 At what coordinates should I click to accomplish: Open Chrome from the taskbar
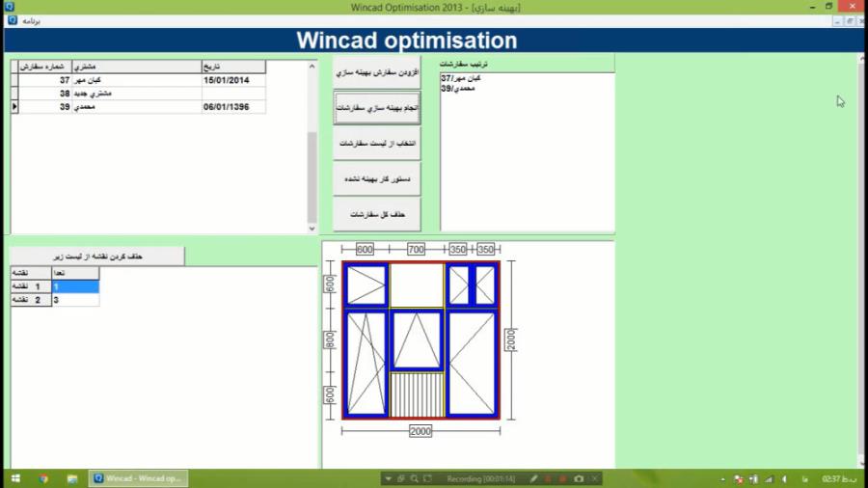43,478
